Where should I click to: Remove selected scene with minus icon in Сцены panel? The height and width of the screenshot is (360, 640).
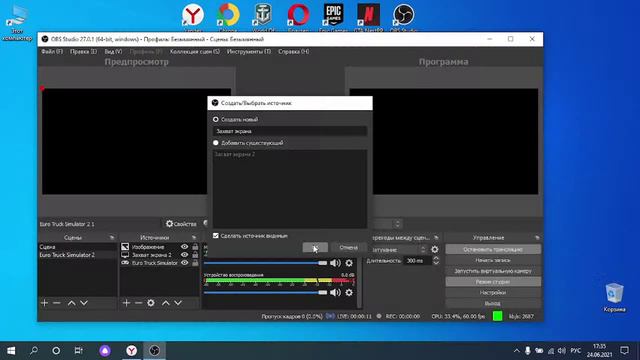click(x=57, y=303)
